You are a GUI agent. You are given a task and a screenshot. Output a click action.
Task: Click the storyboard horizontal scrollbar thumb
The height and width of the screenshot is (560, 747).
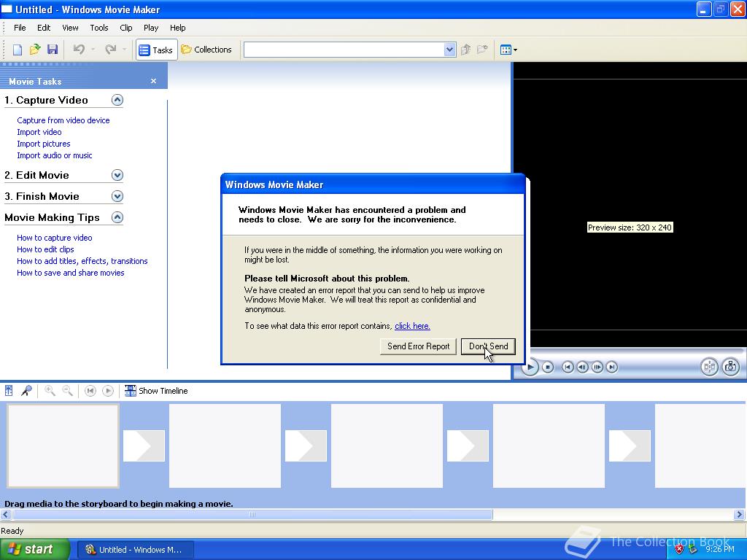252,514
